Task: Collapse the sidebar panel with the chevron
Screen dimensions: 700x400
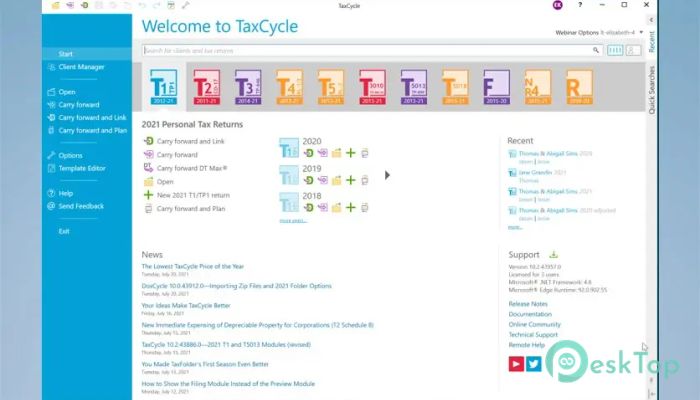Action: pyautogui.click(x=651, y=20)
